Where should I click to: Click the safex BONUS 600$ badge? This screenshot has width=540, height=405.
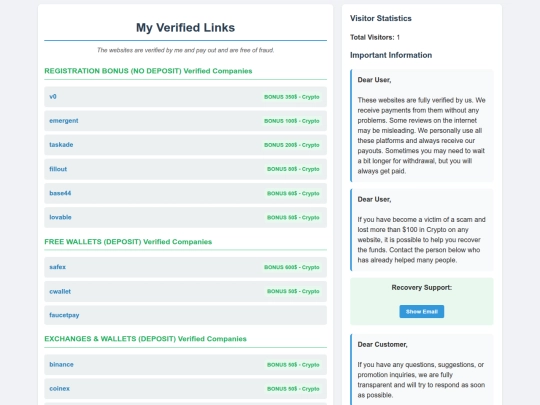(292, 267)
